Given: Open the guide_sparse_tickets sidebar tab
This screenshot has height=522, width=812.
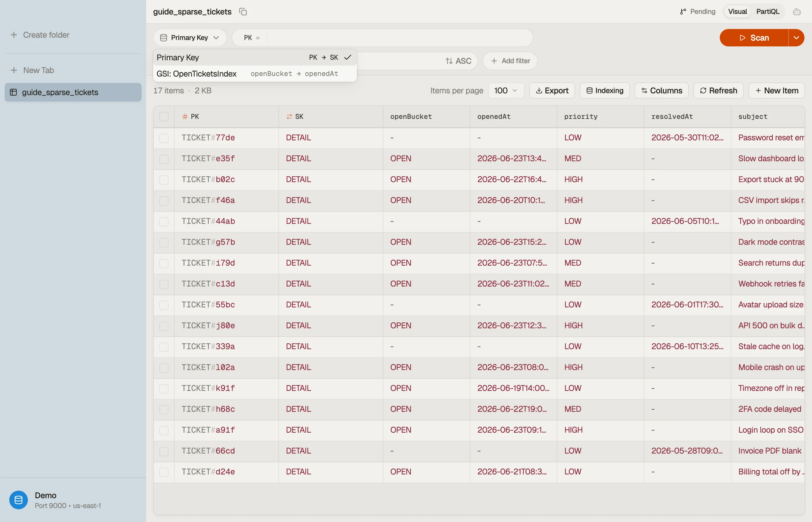Looking at the screenshot, I should [73, 92].
